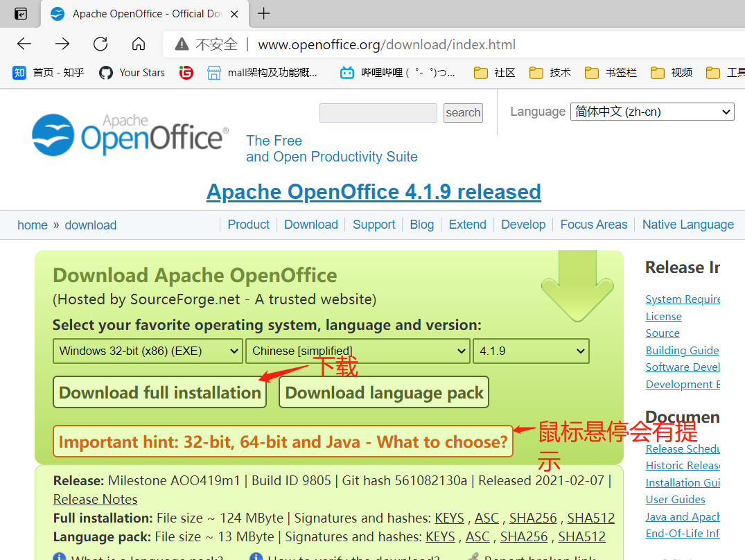Click the not-secure warning triangle icon
Viewport: 745px width, 560px height.
pos(182,44)
